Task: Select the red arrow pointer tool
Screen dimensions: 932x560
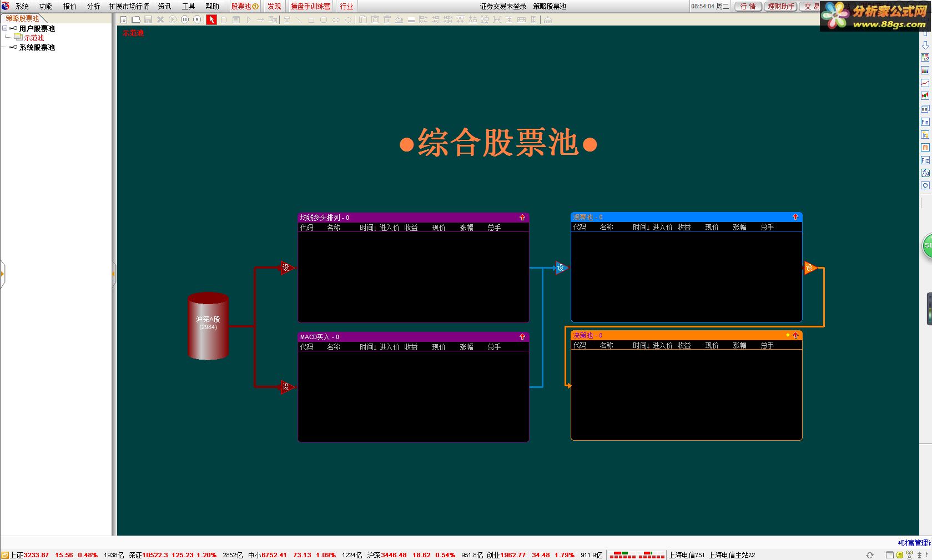Action: click(x=211, y=19)
